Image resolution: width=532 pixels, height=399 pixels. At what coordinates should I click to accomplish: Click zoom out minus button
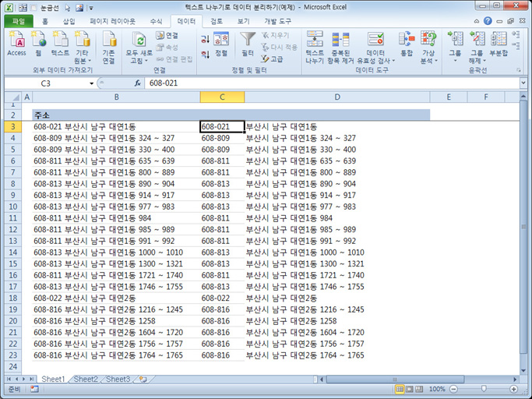[x=453, y=389]
